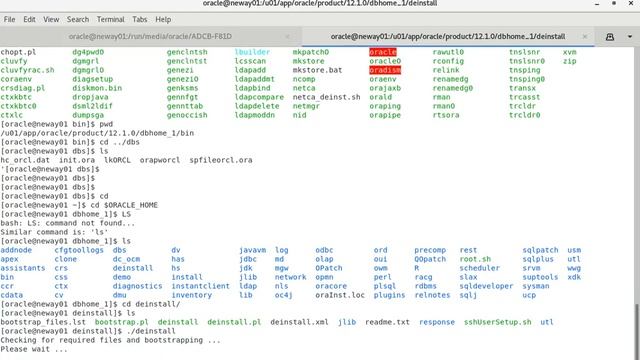Open the Terminal menu
Image resolution: width=640 pixels, height=360 pixels.
coord(110,19)
